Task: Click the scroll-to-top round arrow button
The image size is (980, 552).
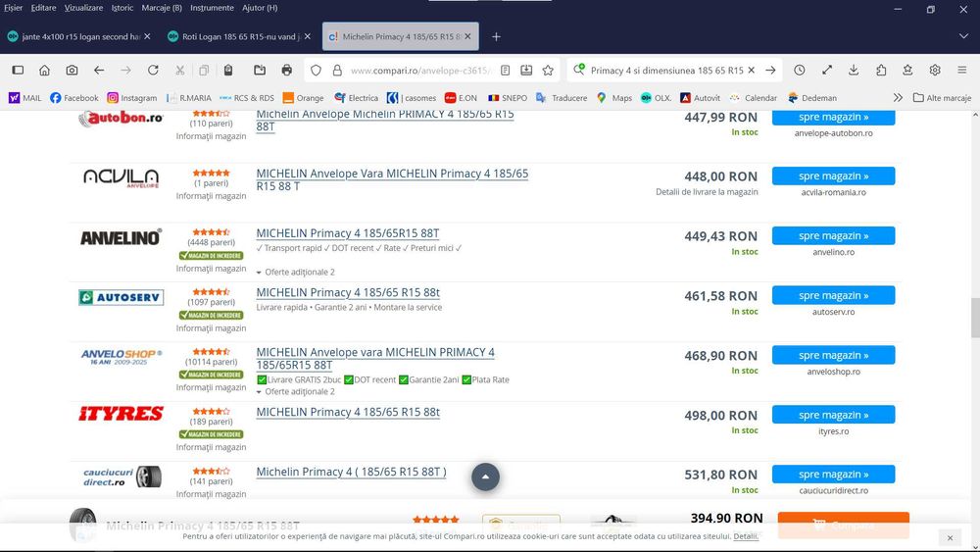Action: pyautogui.click(x=486, y=477)
